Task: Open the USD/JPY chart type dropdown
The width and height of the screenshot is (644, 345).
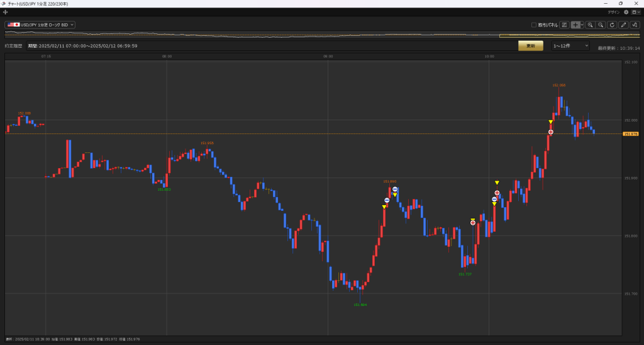Action: point(40,25)
